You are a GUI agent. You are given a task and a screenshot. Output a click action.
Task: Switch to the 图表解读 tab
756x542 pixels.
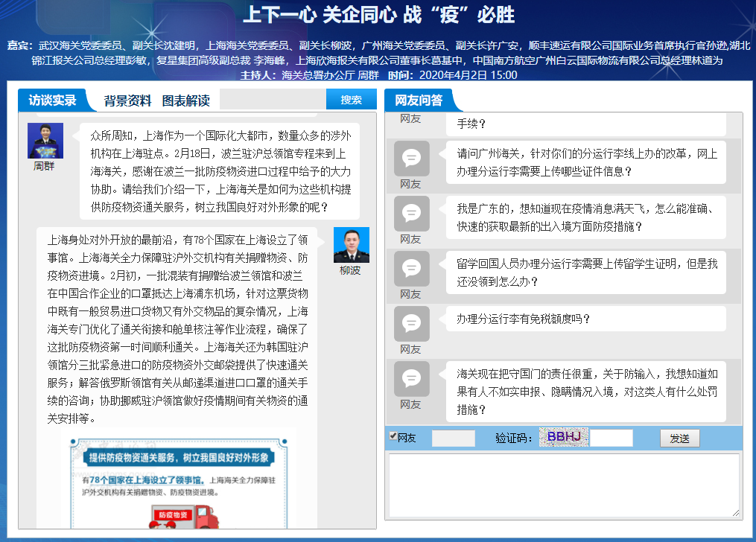click(x=186, y=101)
